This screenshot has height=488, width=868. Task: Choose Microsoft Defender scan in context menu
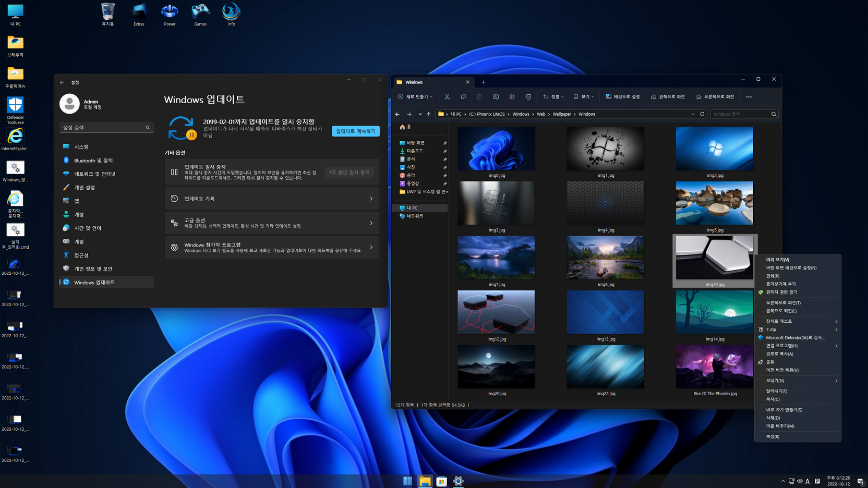(x=798, y=337)
